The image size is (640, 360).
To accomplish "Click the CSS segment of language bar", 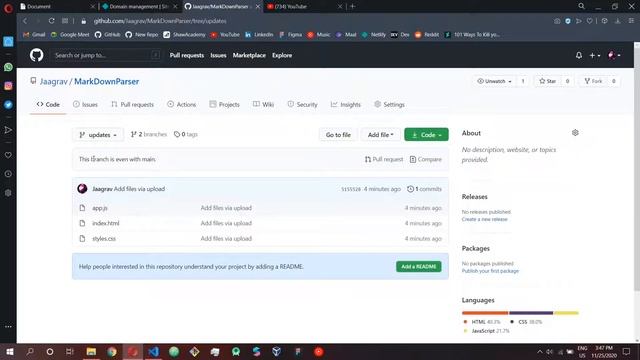I will coord(531,313).
